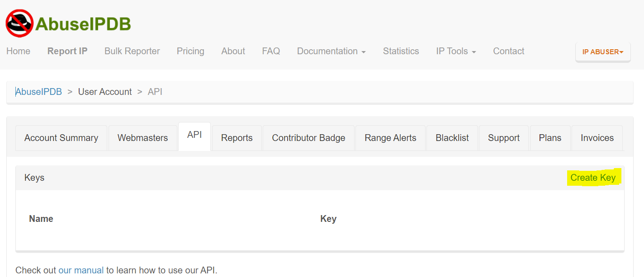Click the Key column header

click(328, 219)
